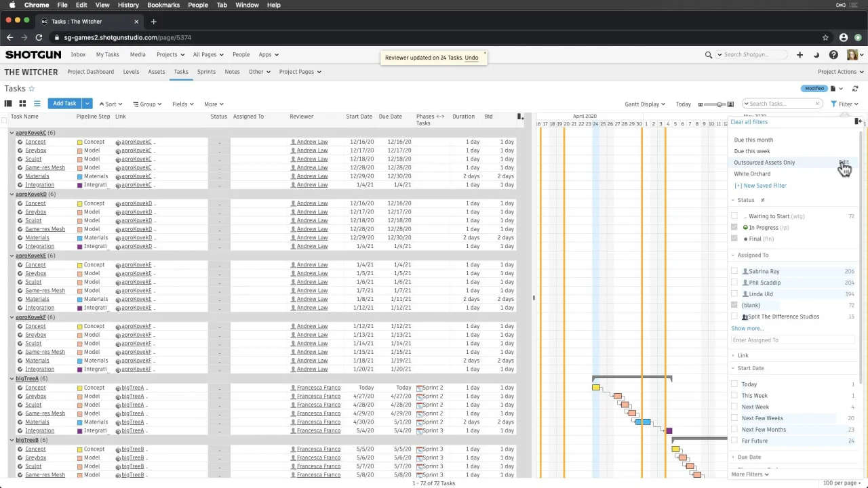
Task: Open the Group dropdown menu
Action: pyautogui.click(x=147, y=104)
